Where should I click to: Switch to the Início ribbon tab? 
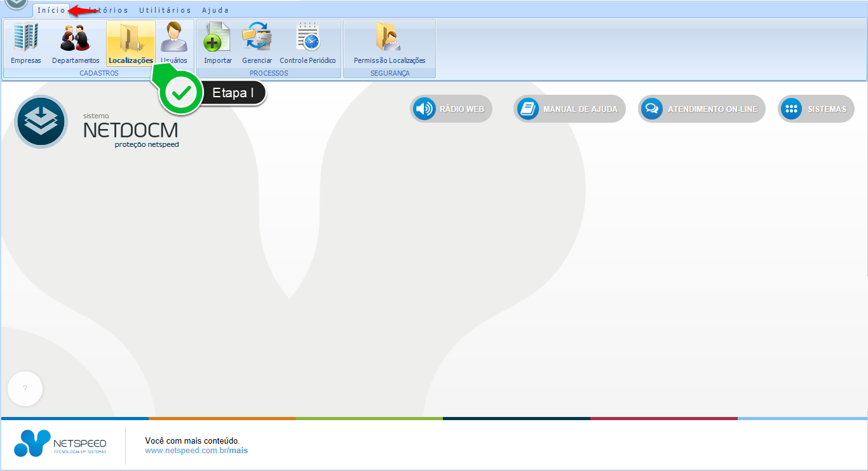51,10
